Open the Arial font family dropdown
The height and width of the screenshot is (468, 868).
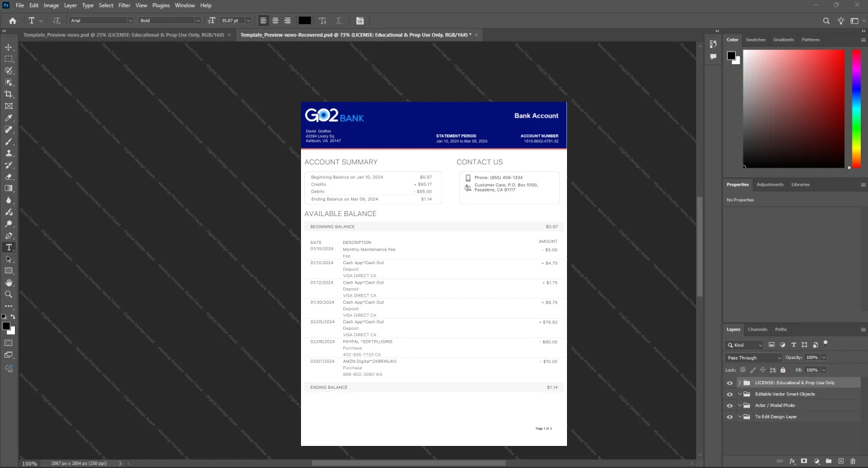101,21
